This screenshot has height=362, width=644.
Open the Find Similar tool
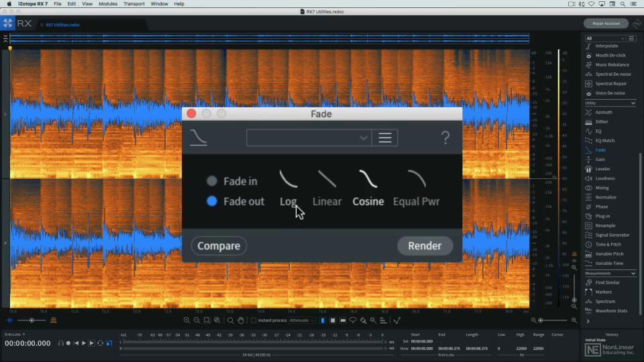[x=608, y=283]
